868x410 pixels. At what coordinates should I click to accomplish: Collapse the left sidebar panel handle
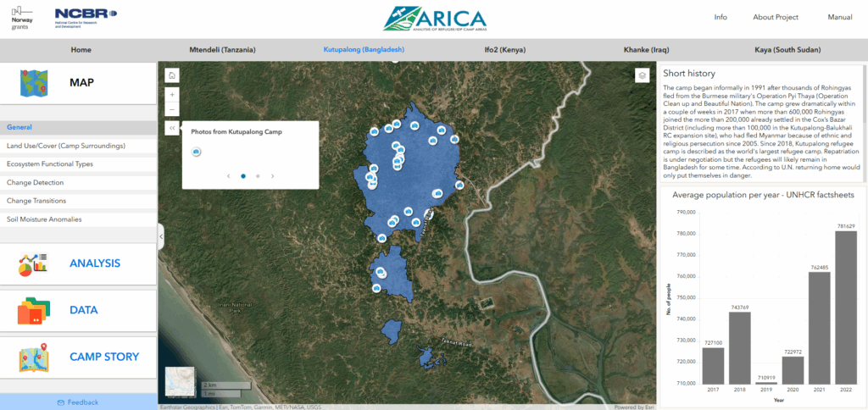pos(161,237)
